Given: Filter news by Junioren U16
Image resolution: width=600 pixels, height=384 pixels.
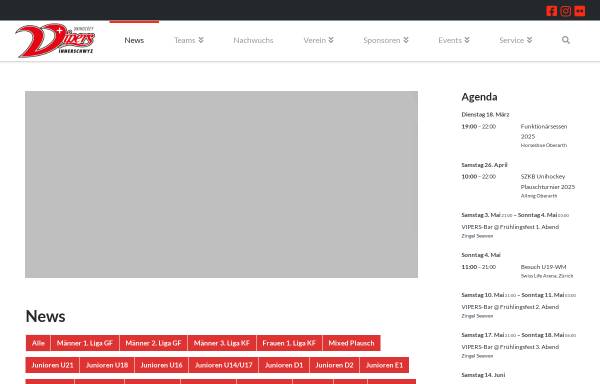Looking at the screenshot, I should point(161,365).
